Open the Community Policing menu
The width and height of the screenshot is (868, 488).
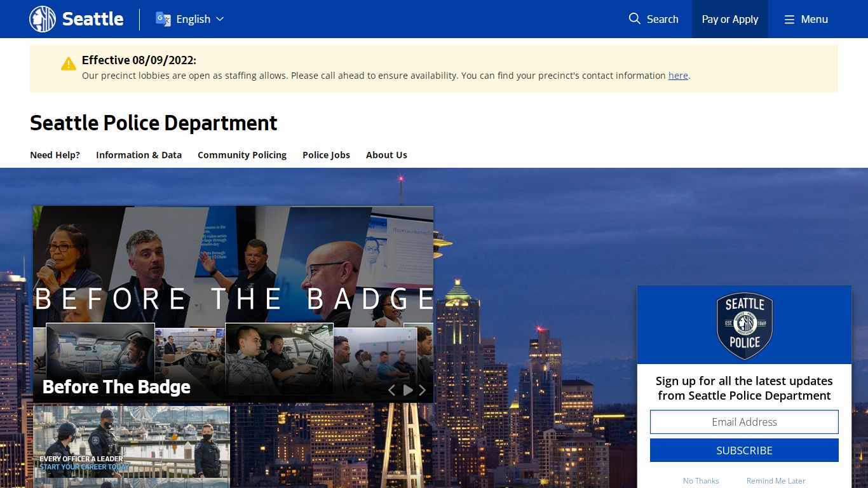242,155
